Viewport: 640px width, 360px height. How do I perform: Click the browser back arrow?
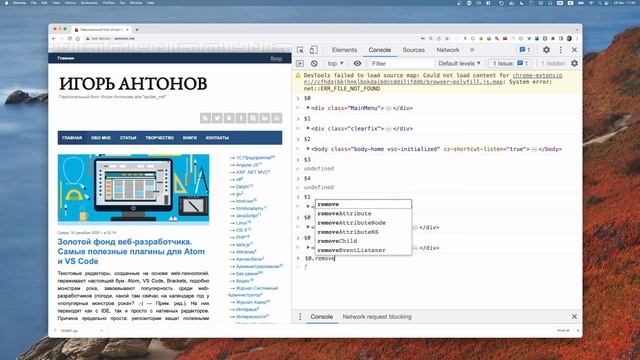[54, 38]
